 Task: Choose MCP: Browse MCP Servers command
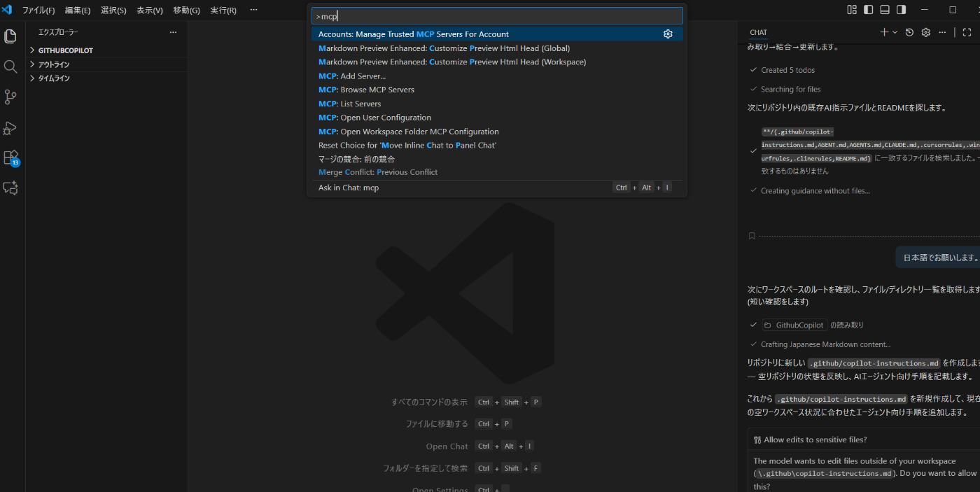pyautogui.click(x=497, y=90)
